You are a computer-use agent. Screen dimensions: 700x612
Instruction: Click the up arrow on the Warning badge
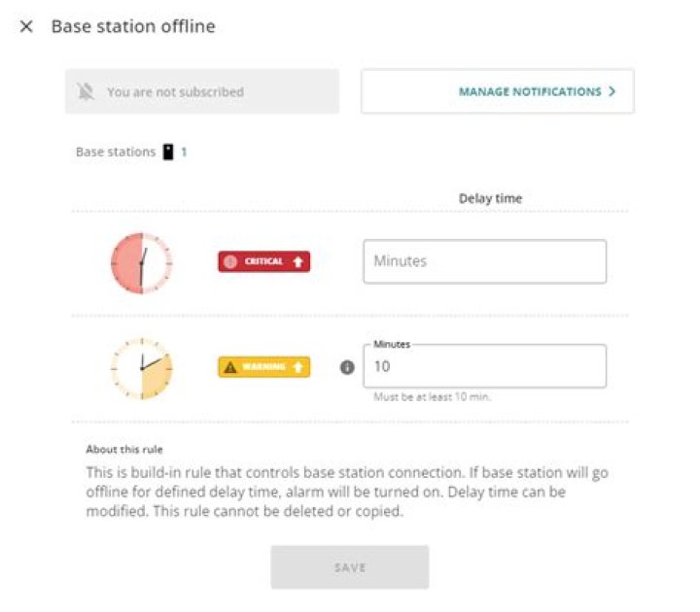point(297,367)
